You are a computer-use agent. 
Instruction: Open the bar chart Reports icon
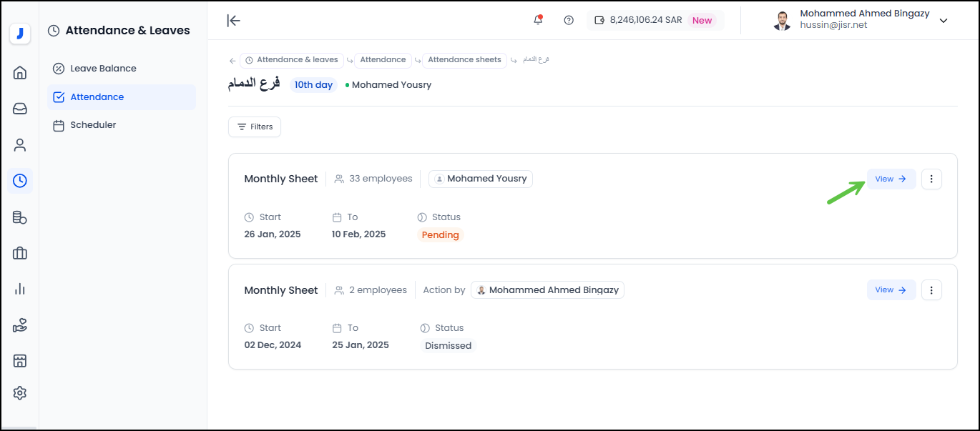[x=20, y=289]
